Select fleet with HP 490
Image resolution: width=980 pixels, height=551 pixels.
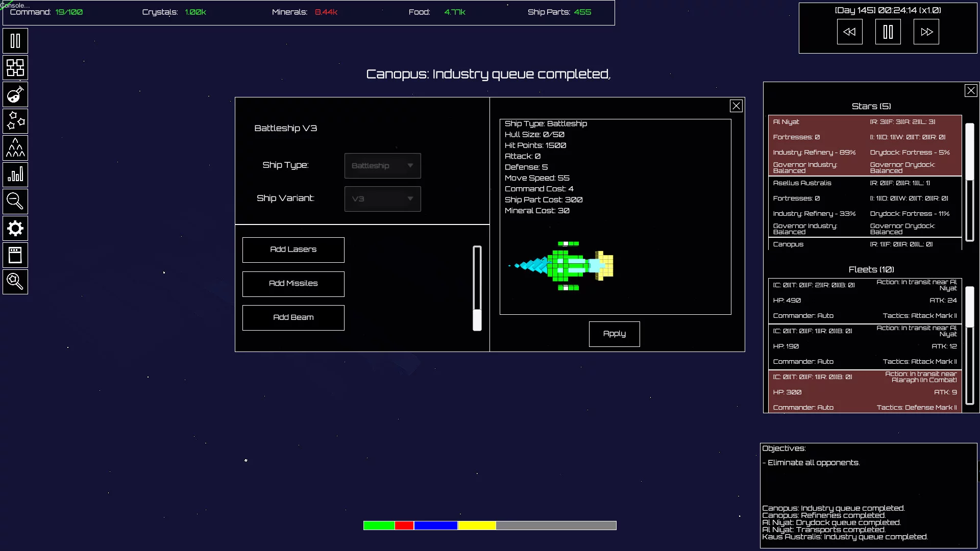point(865,301)
